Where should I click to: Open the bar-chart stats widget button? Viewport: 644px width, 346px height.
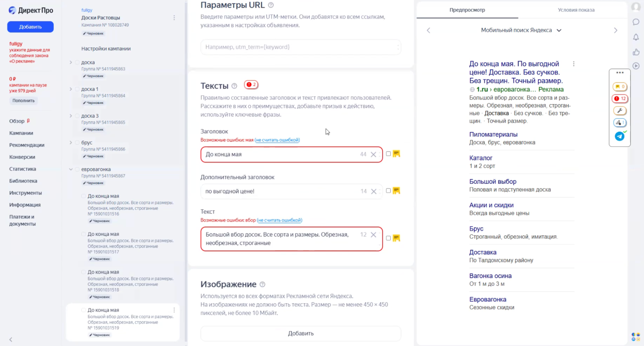[620, 123]
